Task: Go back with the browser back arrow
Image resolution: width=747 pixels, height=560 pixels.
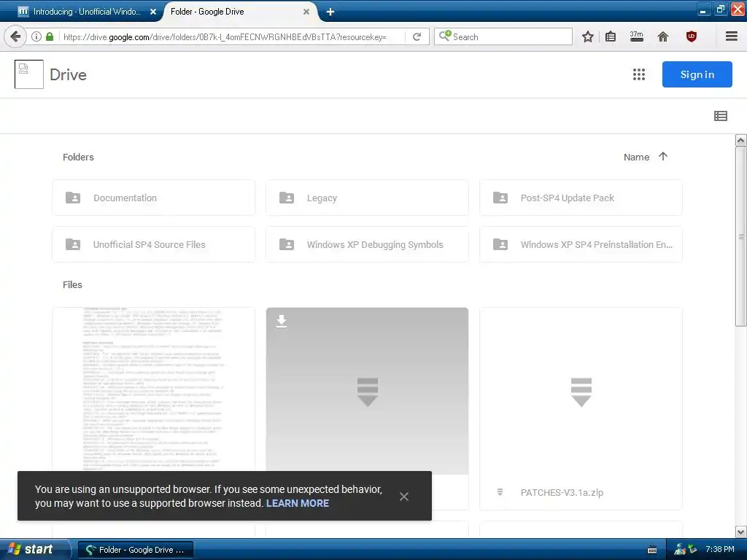Action: [15, 36]
